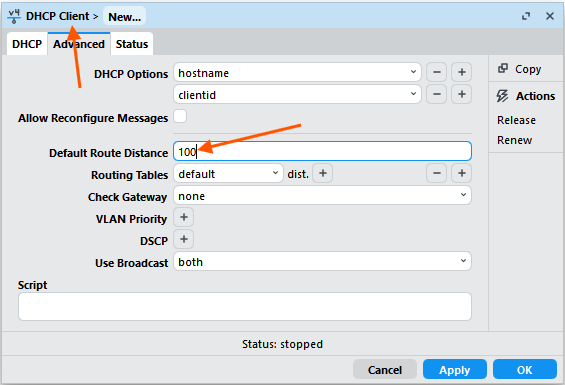The height and width of the screenshot is (385, 565).
Task: Remove the Routing Tables entry with the minus button
Action: 436,173
